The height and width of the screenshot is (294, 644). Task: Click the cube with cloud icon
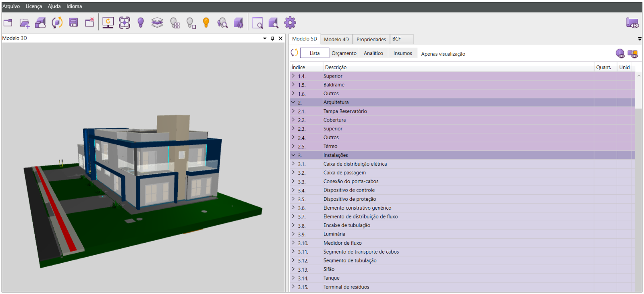point(40,23)
